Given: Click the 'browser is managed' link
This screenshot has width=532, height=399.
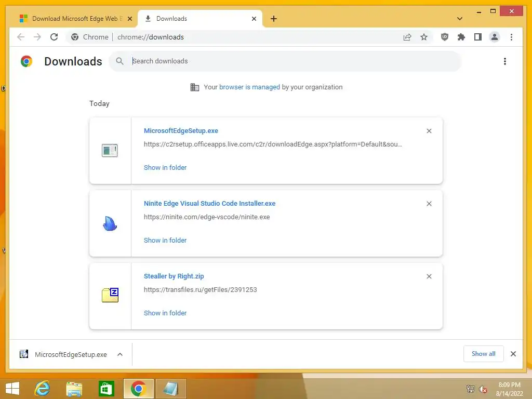Looking at the screenshot, I should click(x=249, y=87).
